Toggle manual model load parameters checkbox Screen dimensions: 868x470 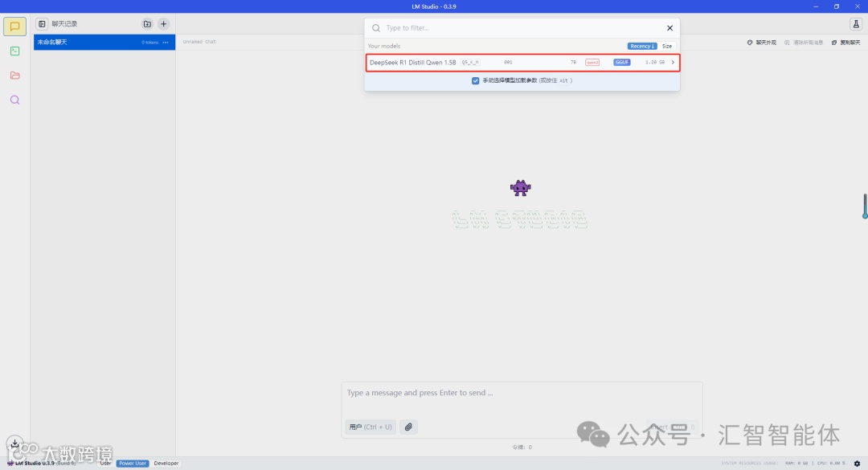coord(475,81)
